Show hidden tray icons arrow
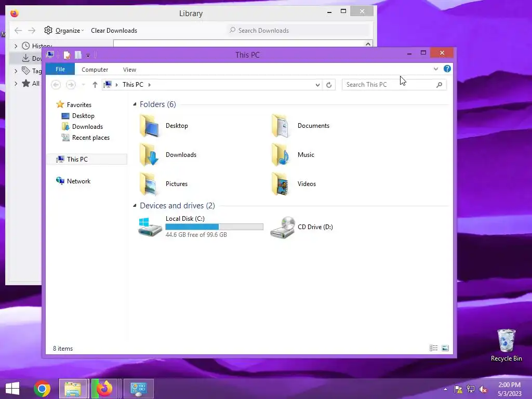This screenshot has width=532, height=399. [445, 389]
